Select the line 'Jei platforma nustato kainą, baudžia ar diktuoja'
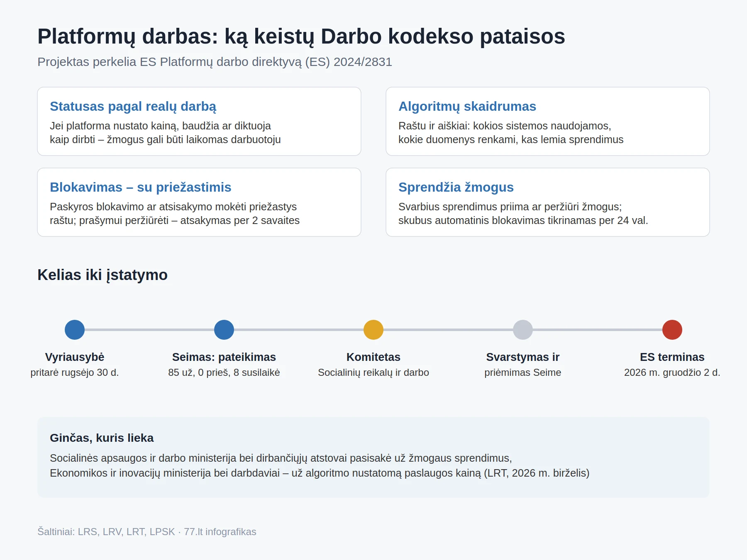This screenshot has height=560, width=747. (x=160, y=126)
